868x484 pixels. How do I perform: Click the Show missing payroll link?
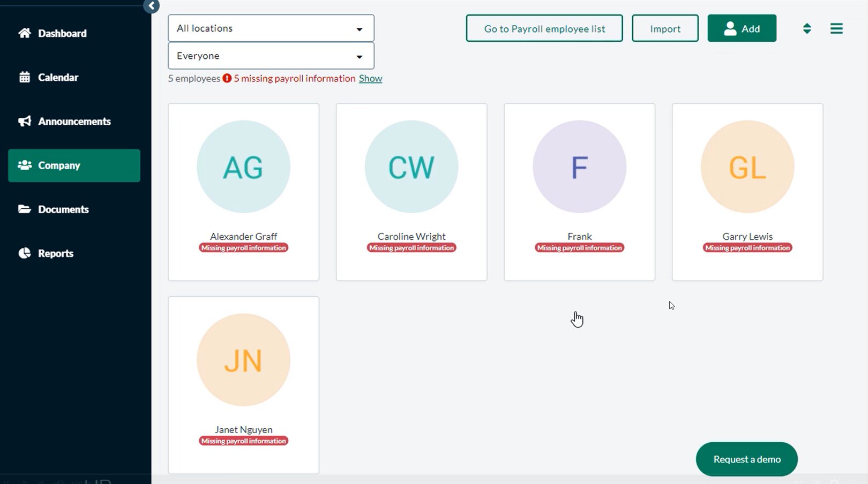click(x=370, y=78)
